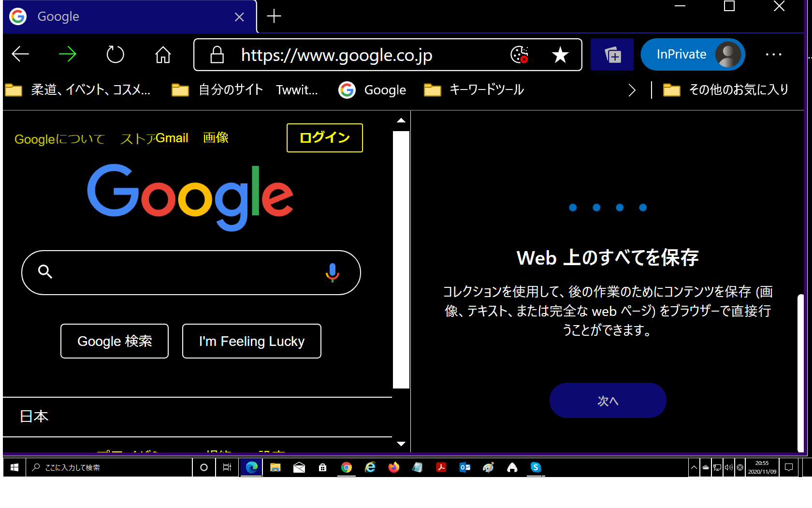Open the taskbar clock showing 20:55
The height and width of the screenshot is (508, 812).
pos(762,467)
